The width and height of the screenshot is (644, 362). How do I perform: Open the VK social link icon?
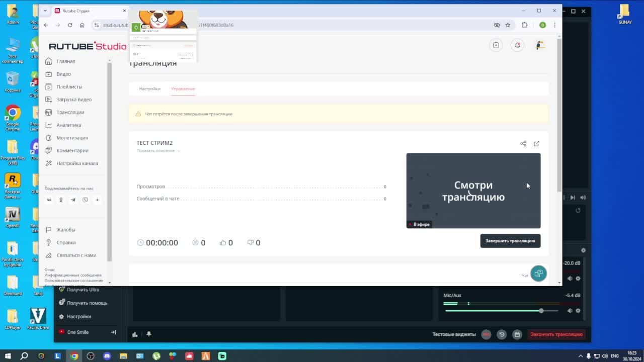(49, 200)
